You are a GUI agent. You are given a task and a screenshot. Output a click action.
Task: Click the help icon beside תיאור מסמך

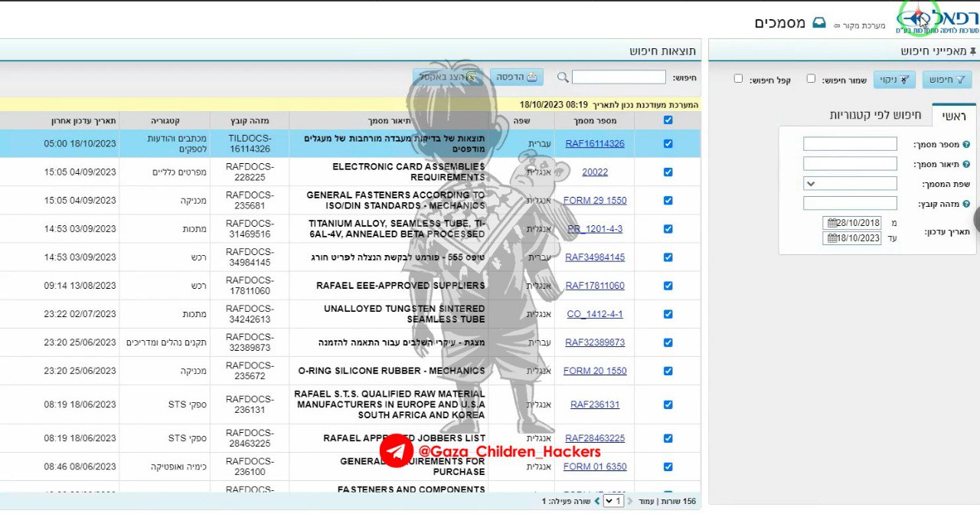click(965, 164)
